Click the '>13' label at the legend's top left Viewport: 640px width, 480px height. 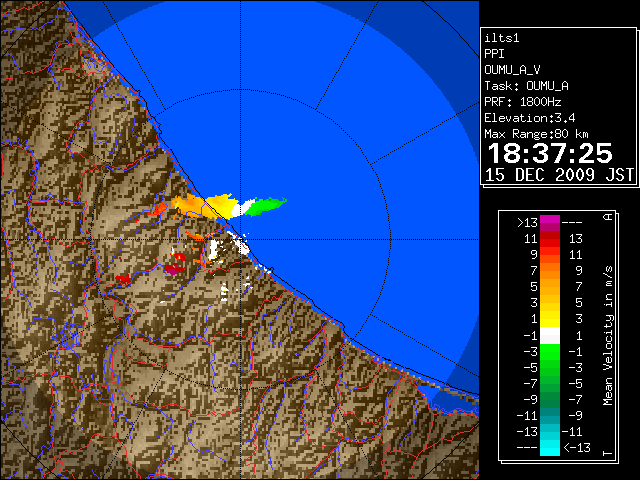(527, 223)
